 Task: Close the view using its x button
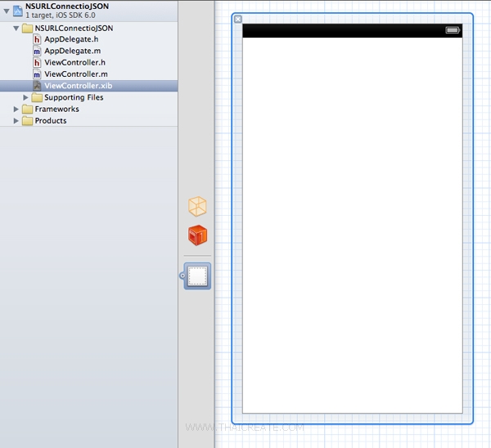tap(237, 19)
